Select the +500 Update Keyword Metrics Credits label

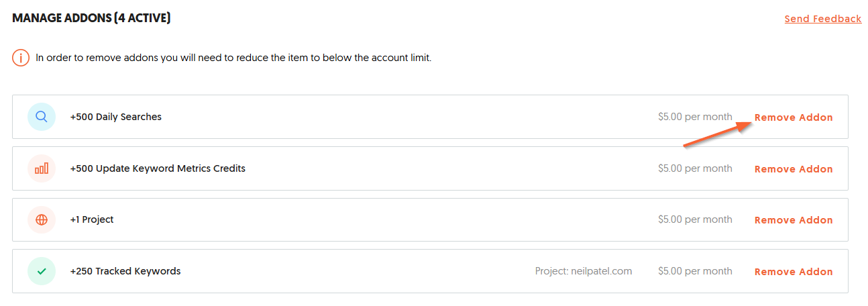(158, 168)
